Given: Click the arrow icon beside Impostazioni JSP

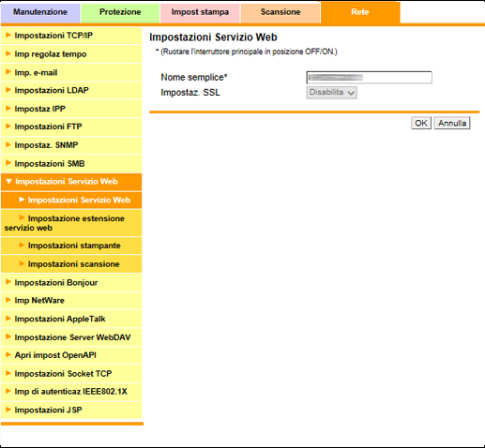Looking at the screenshot, I should [x=8, y=410].
